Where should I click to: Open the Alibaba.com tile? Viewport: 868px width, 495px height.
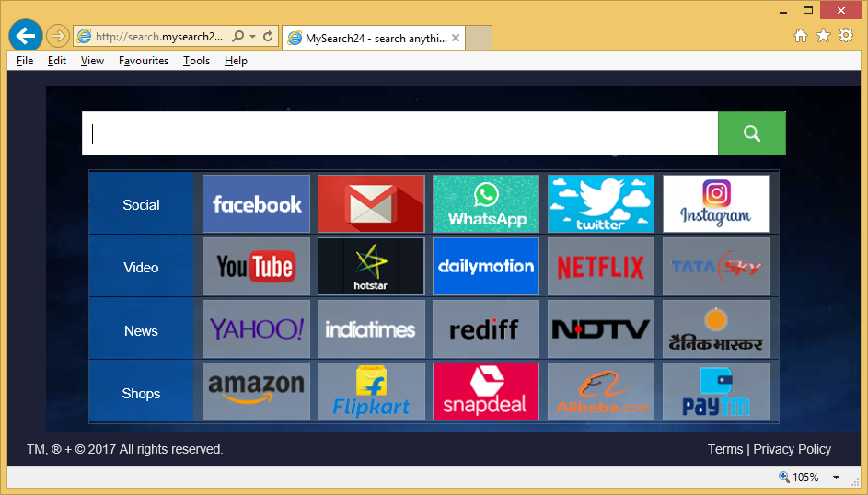point(601,392)
